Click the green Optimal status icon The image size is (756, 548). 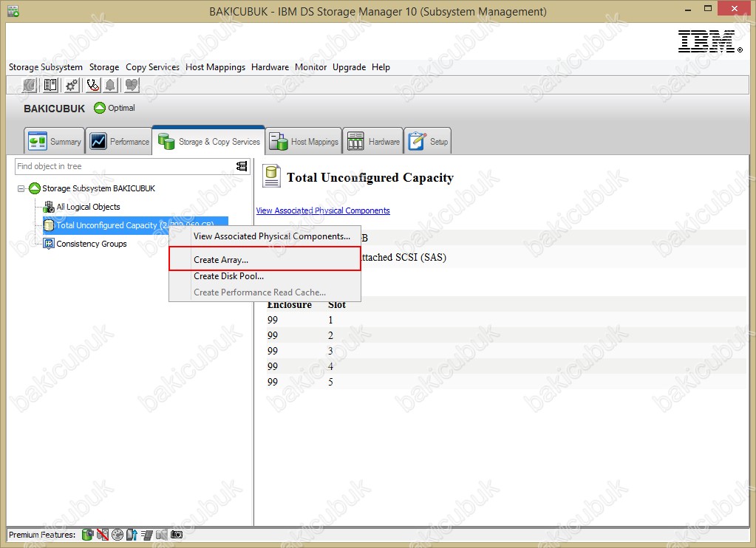pyautogui.click(x=99, y=108)
